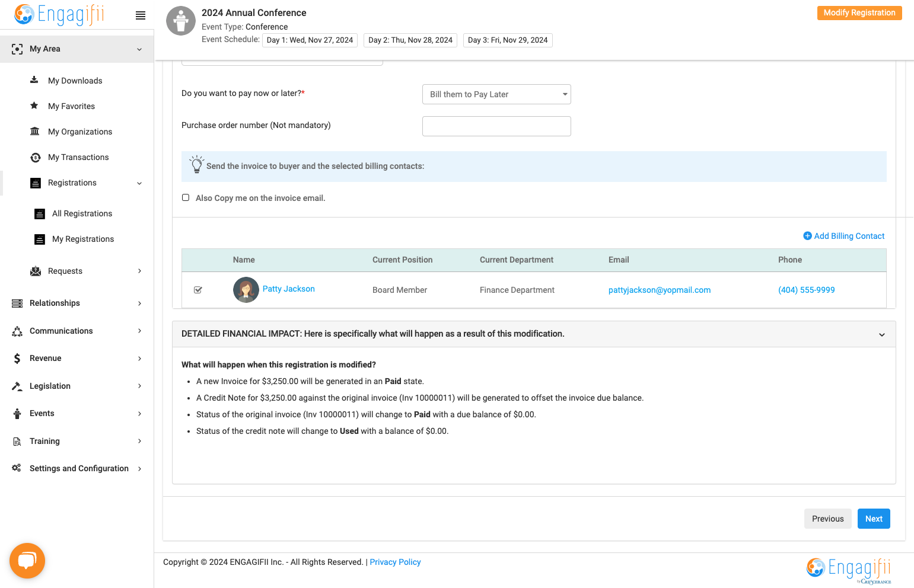The height and width of the screenshot is (588, 914).
Task: Open the Patty Jackson name link
Action: [x=289, y=289]
